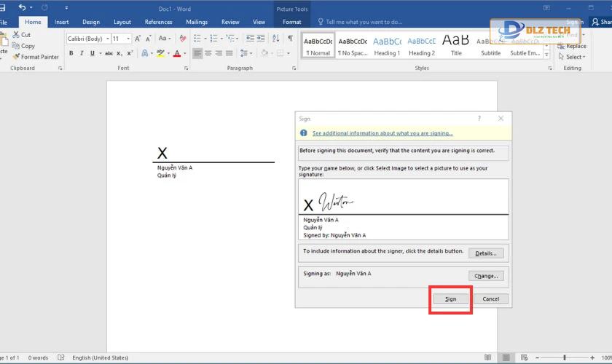Click Replace in the Editing group
612x364 pixels.
(x=572, y=46)
